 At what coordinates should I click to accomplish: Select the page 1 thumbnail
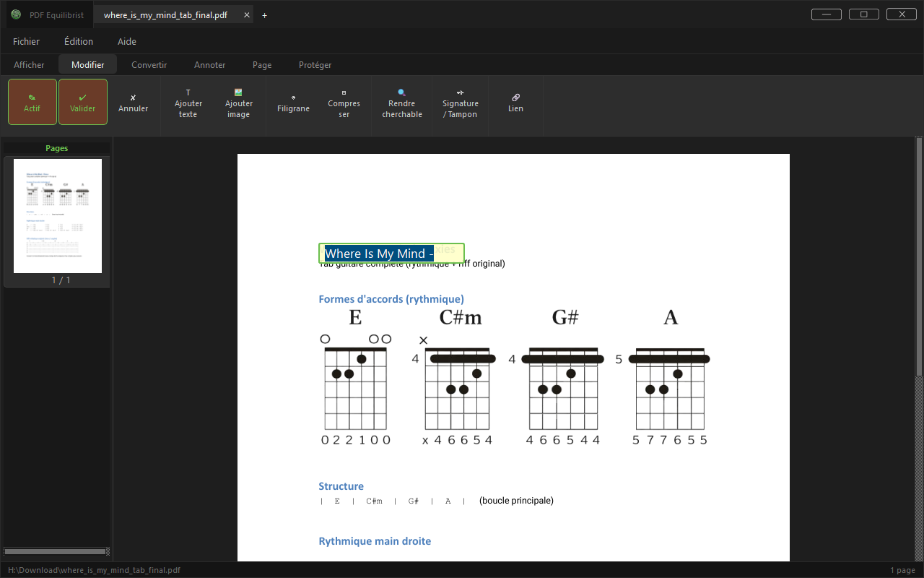click(x=58, y=216)
